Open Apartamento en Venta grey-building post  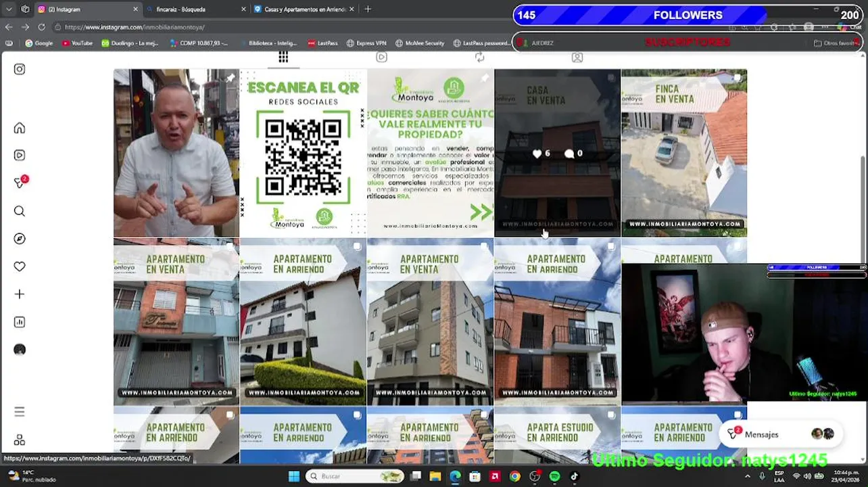click(x=430, y=322)
